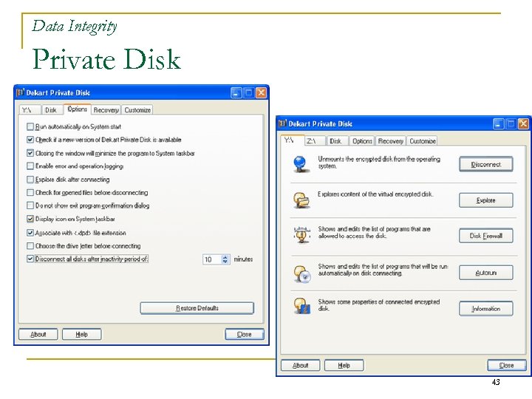Open the Disk tab in right window
Screen dimensions: 532x399
click(337, 141)
